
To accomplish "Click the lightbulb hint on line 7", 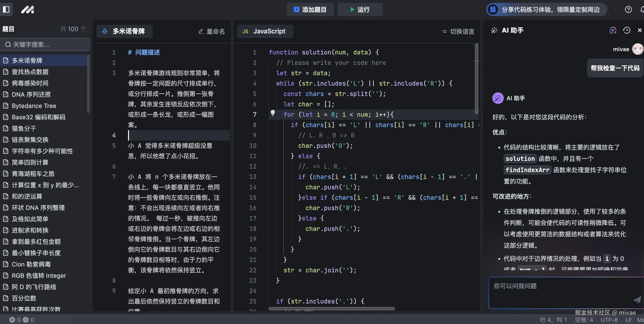I will (273, 113).
